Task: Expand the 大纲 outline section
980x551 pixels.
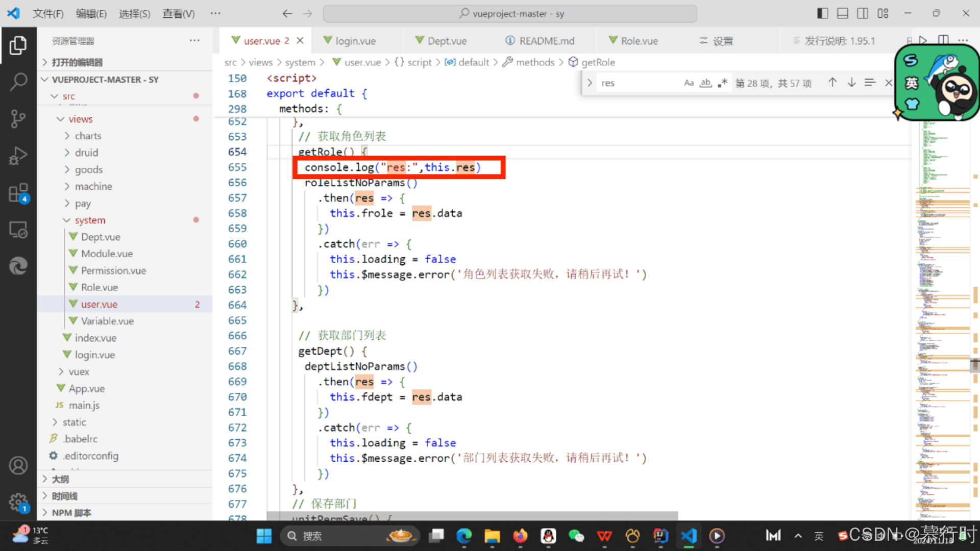Action: tap(60, 479)
